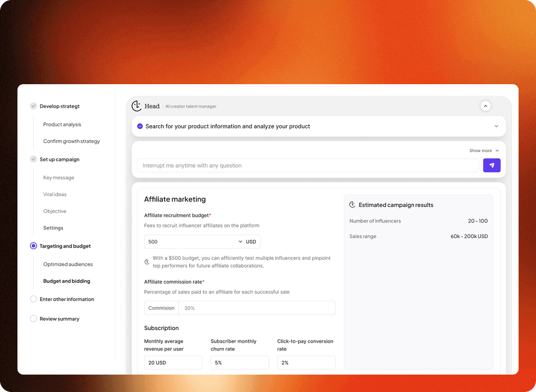Open Key message step
The height and width of the screenshot is (392, 536).
(x=59, y=177)
